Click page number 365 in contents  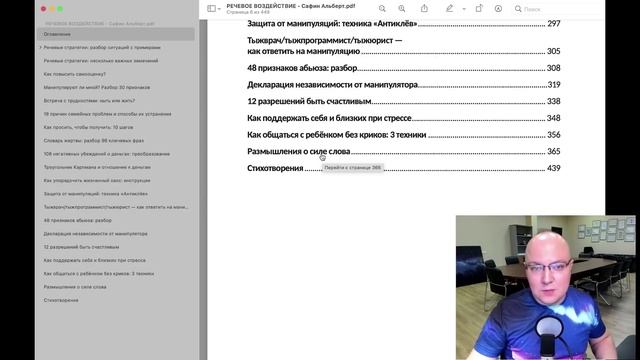tap(553, 151)
